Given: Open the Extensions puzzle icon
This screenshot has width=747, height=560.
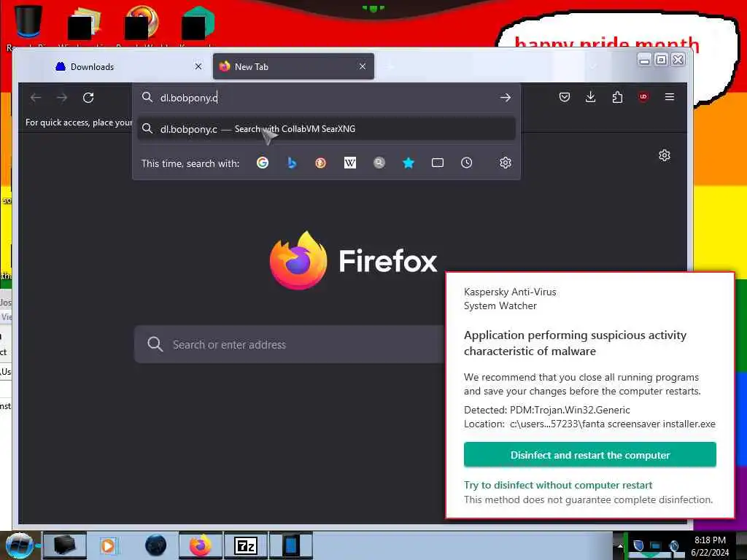Looking at the screenshot, I should (617, 97).
